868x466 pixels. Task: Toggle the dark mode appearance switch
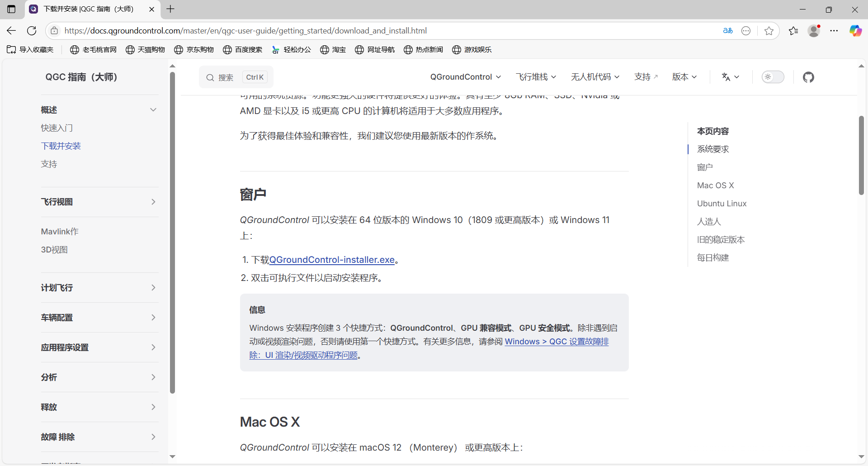[773, 77]
